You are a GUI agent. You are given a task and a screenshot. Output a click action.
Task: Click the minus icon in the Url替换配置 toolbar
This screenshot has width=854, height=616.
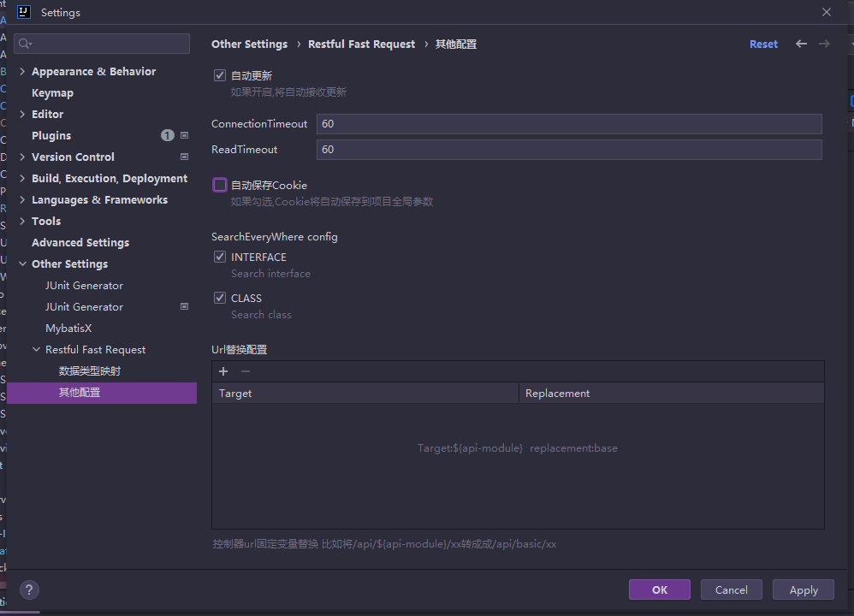pyautogui.click(x=244, y=371)
